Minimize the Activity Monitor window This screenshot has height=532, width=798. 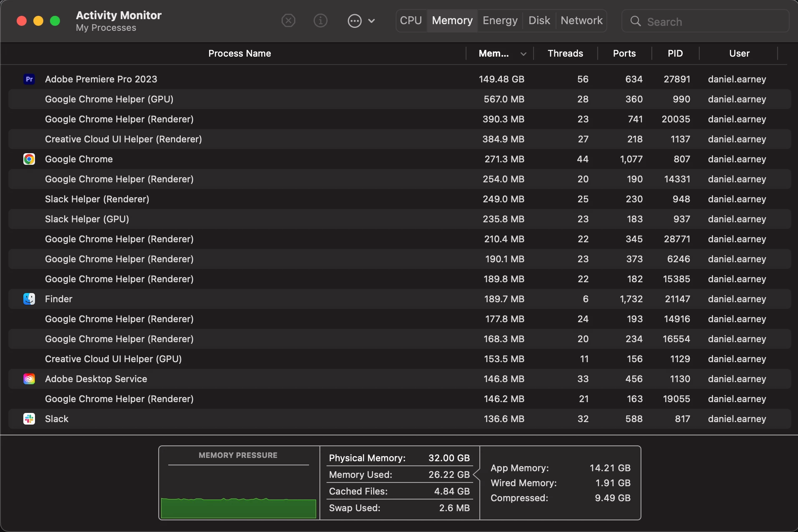(x=38, y=21)
